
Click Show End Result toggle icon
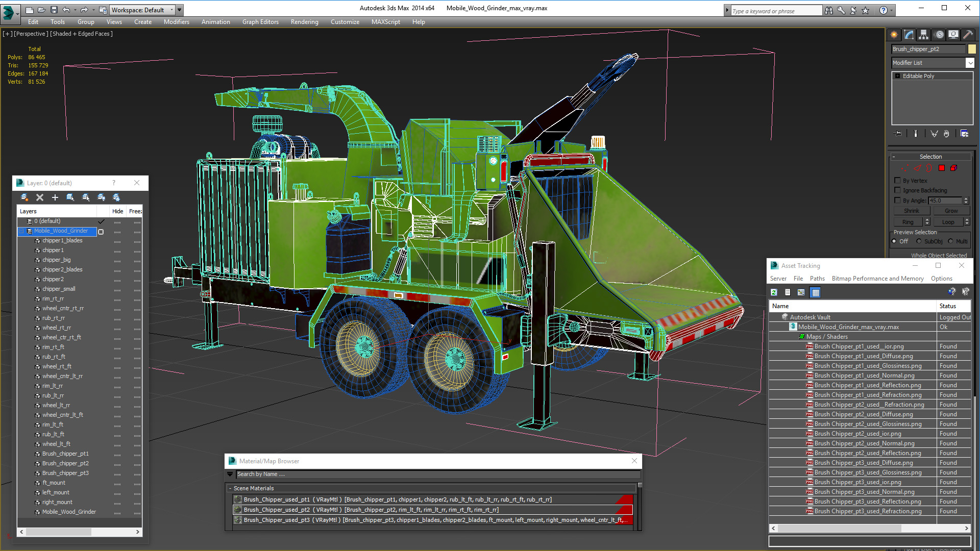coord(916,134)
